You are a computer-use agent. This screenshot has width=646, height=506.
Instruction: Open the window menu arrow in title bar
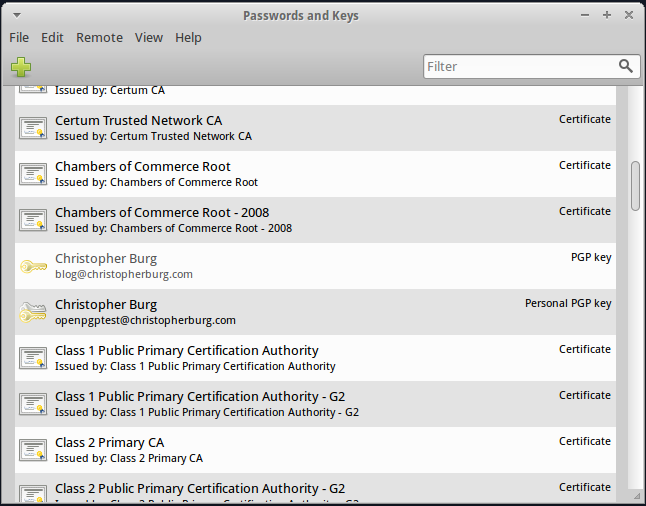coord(17,16)
